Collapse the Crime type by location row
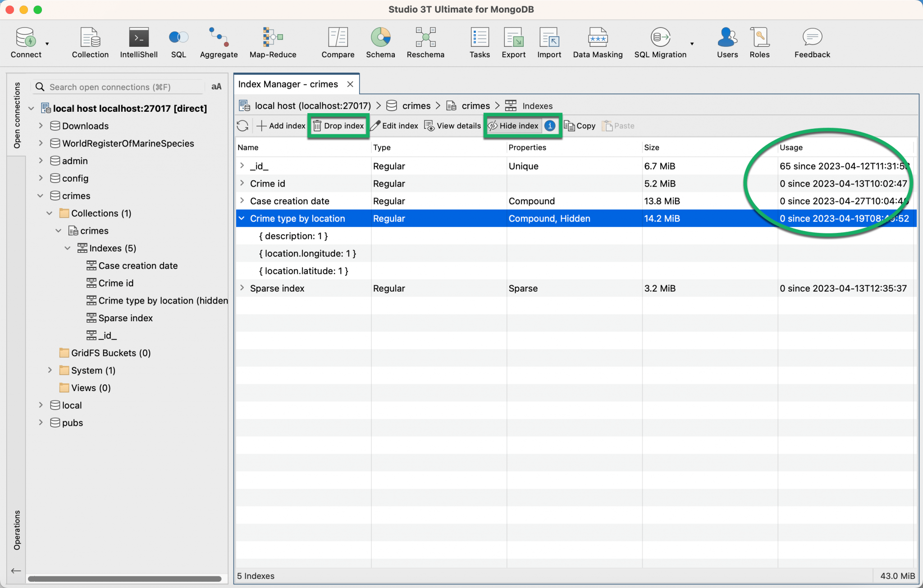Image resolution: width=923 pixels, height=588 pixels. [242, 218]
